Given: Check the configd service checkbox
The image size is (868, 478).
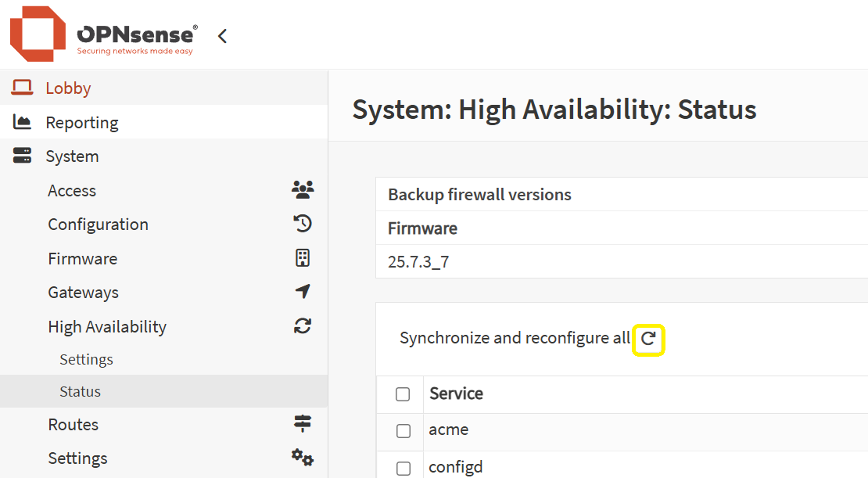Looking at the screenshot, I should click(403, 469).
